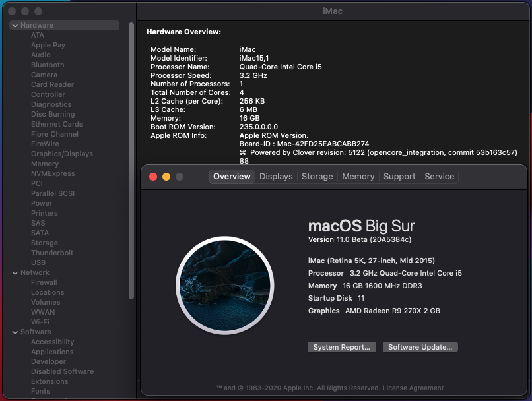Select Disabled Software in the sidebar

tap(62, 371)
